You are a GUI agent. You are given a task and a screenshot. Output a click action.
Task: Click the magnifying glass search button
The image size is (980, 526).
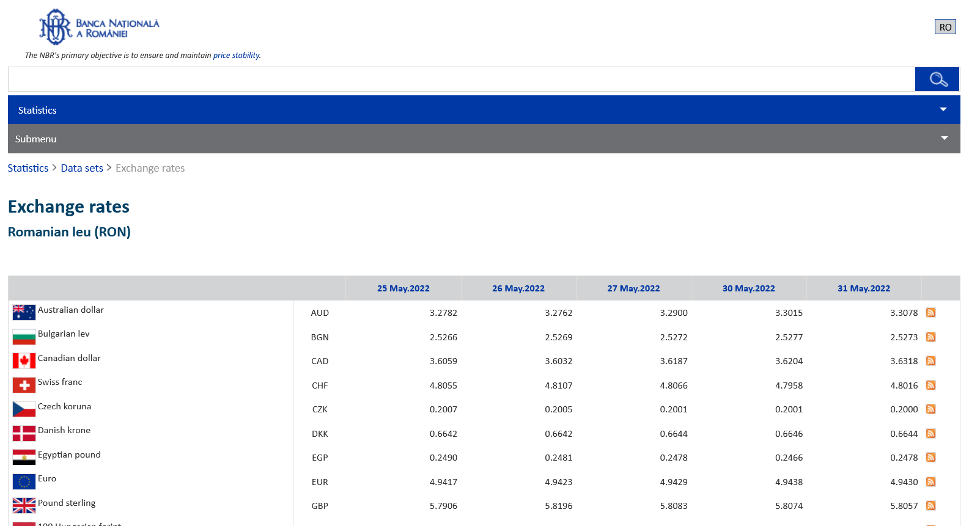937,79
